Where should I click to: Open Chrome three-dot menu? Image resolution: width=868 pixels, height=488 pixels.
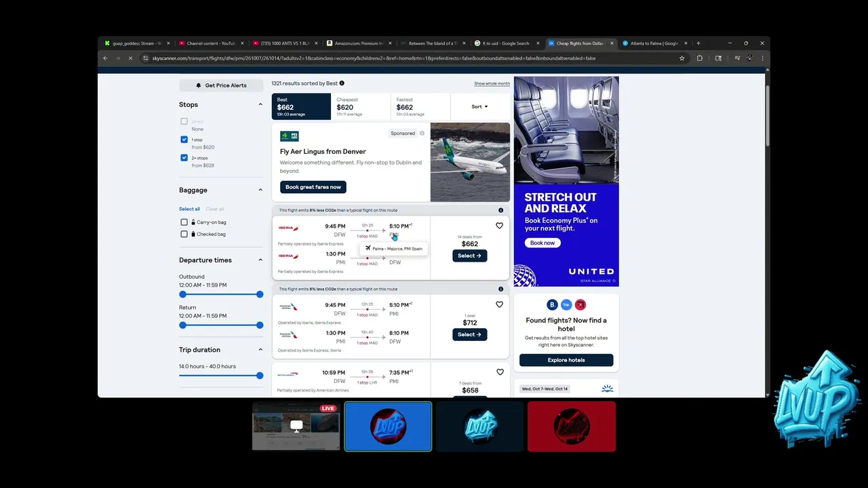point(762,58)
